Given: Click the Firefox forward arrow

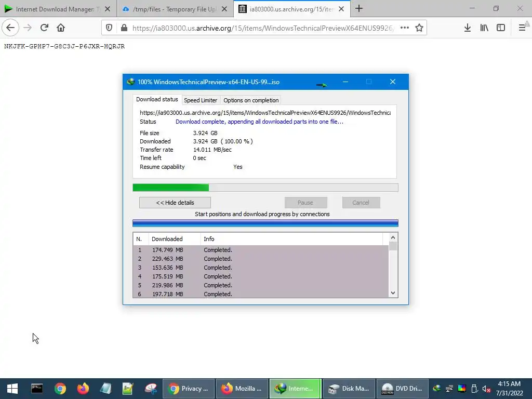Looking at the screenshot, I should tap(28, 28).
